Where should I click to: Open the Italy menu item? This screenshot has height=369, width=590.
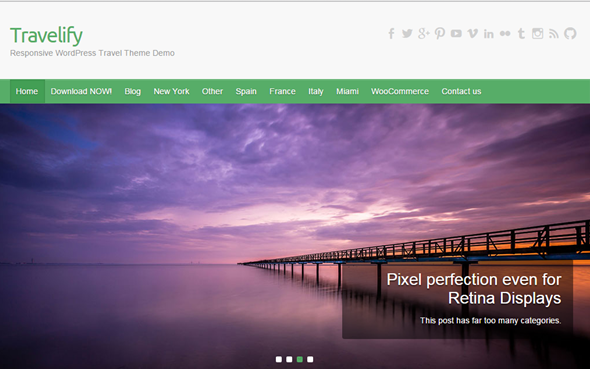pos(316,91)
